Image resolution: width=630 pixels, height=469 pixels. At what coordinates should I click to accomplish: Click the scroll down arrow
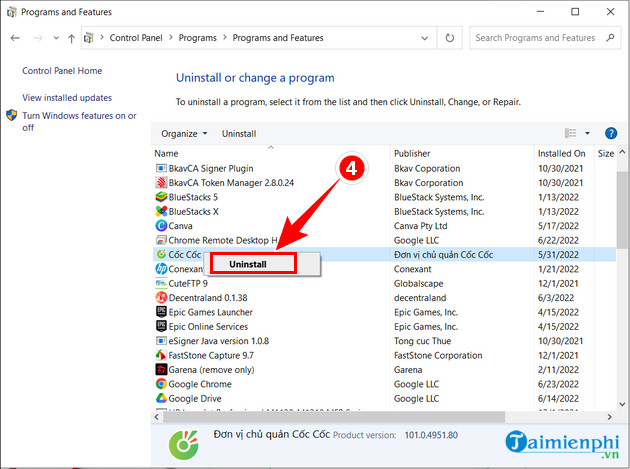pyautogui.click(x=622, y=404)
